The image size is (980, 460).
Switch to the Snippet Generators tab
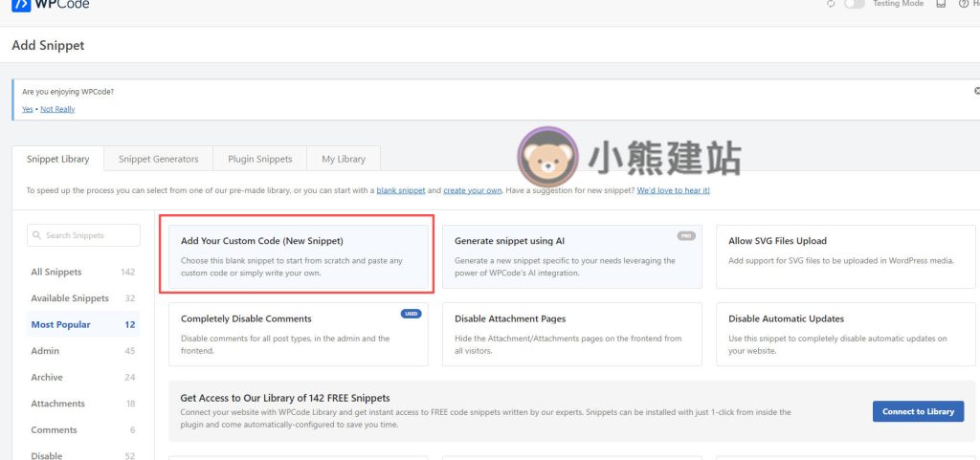click(158, 159)
